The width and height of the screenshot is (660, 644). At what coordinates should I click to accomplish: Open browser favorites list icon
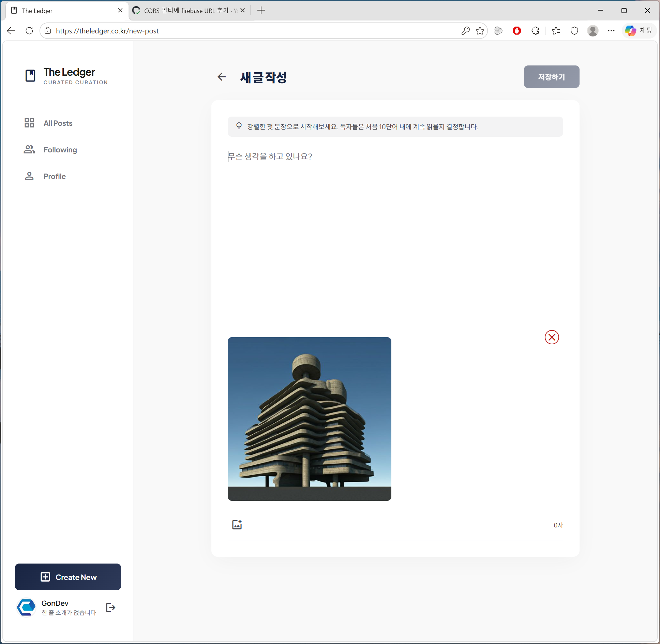tap(556, 31)
